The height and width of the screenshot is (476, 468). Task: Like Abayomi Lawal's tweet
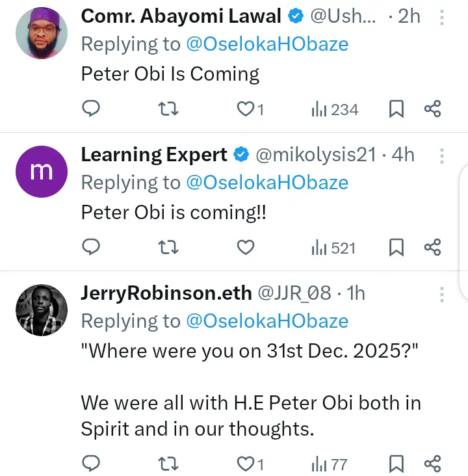pyautogui.click(x=245, y=109)
